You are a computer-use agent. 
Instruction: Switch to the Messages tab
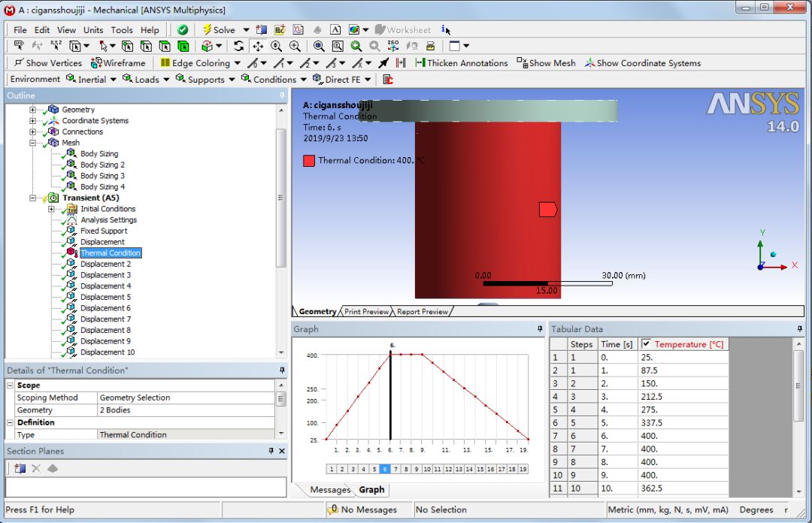(330, 489)
